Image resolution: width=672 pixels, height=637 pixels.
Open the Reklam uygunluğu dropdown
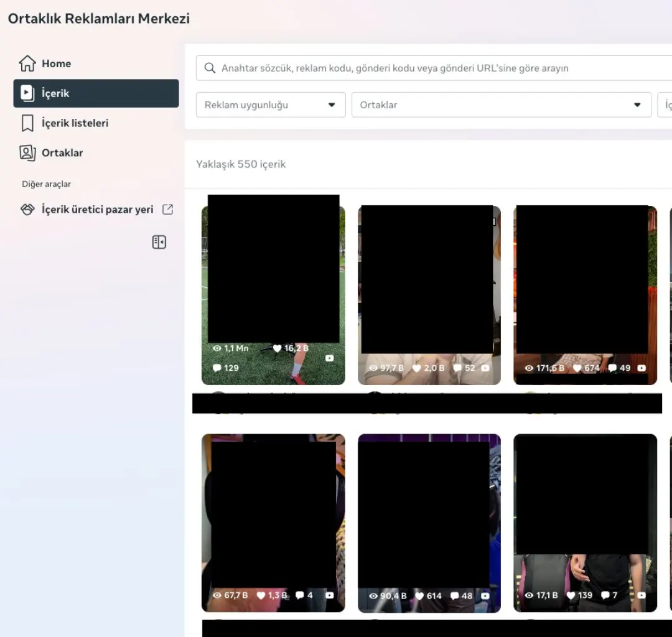point(271,105)
